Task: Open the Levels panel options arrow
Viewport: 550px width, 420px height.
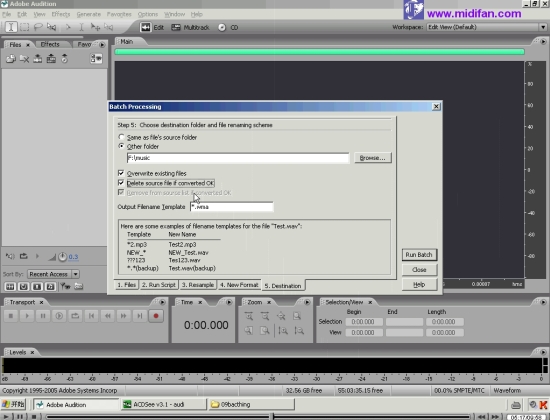Action: pos(543,352)
